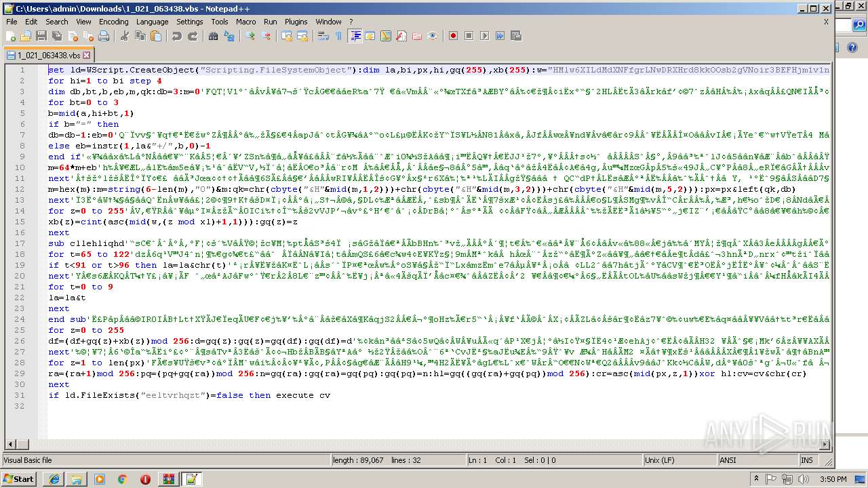The image size is (868, 488).
Task: Click the Stop Recording macro button
Action: coord(469,36)
